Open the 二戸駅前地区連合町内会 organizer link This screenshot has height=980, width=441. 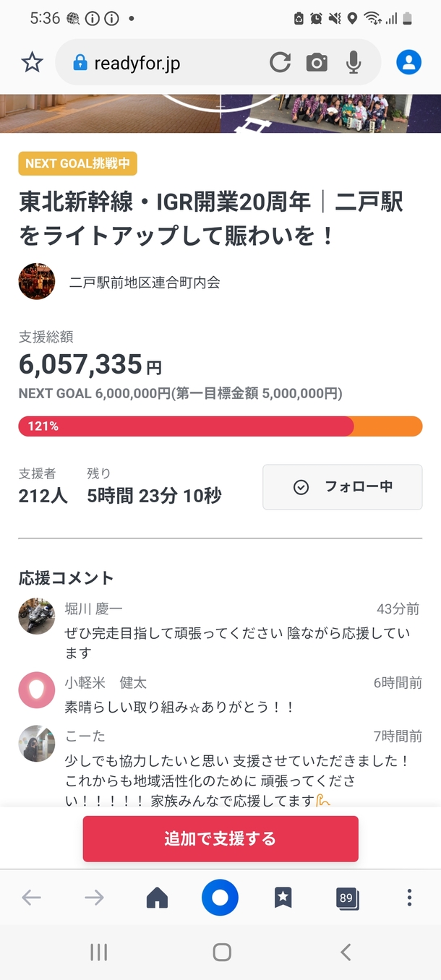pyautogui.click(x=145, y=282)
